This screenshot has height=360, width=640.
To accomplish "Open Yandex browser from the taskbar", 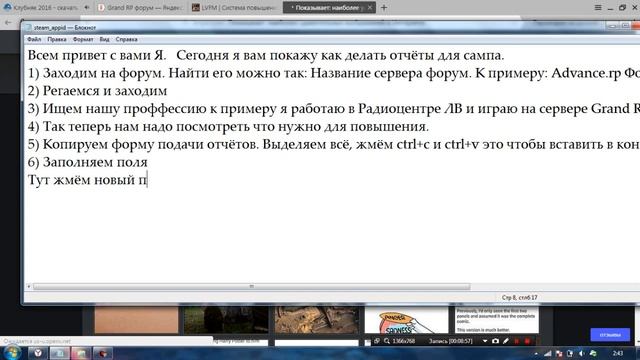I will (x=38, y=353).
